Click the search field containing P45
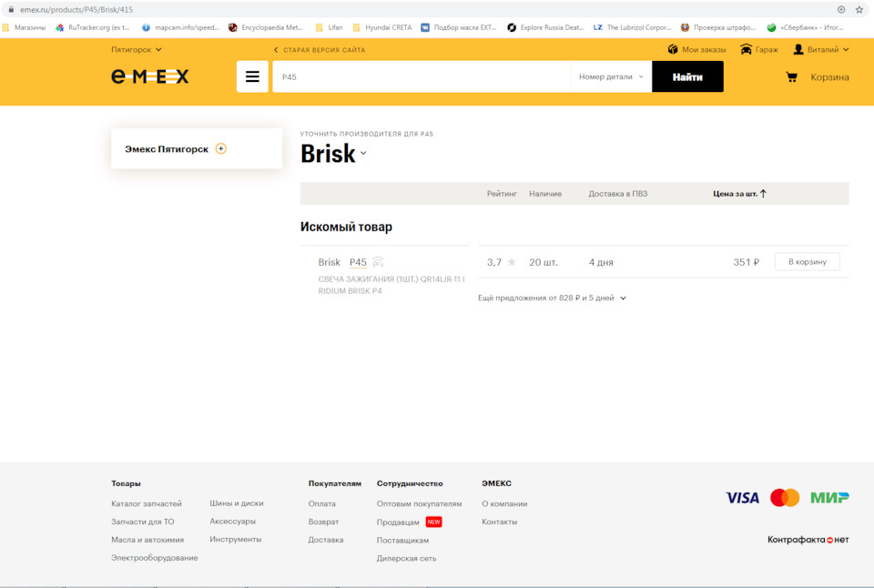874x588 pixels. pos(421,77)
